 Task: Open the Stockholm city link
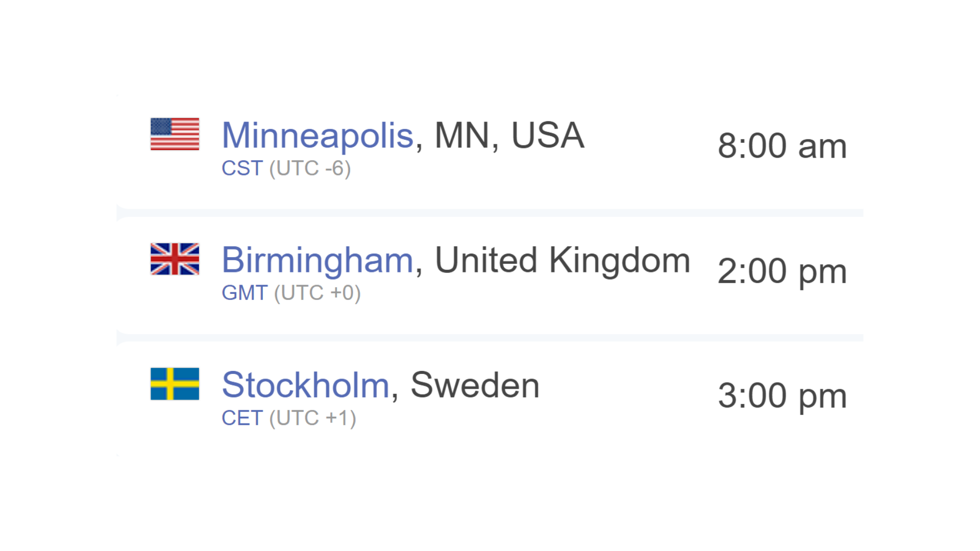pos(306,385)
